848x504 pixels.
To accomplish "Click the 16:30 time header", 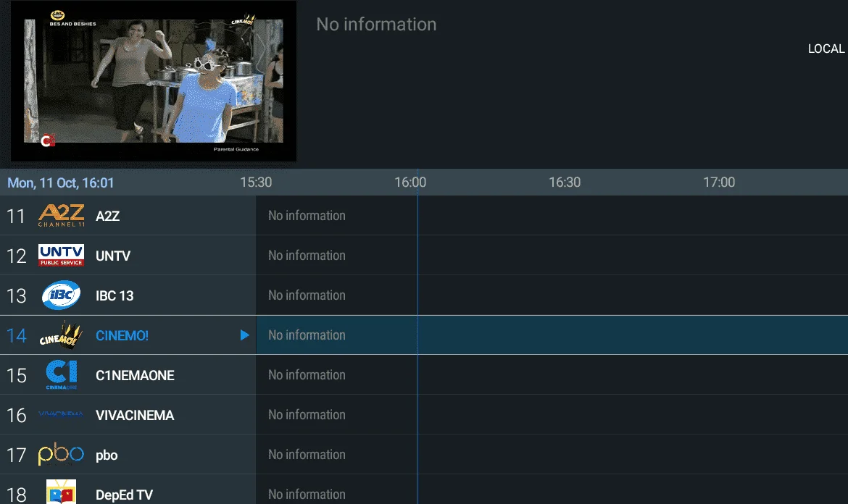I will coord(565,182).
